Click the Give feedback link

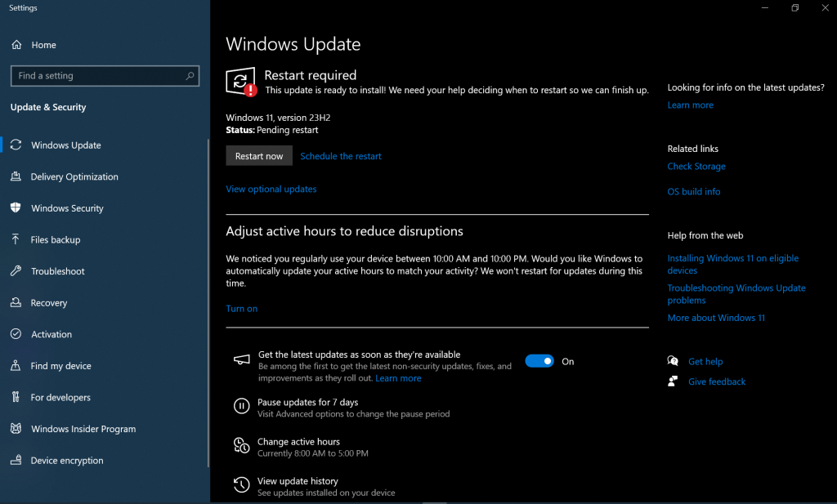[x=716, y=381]
